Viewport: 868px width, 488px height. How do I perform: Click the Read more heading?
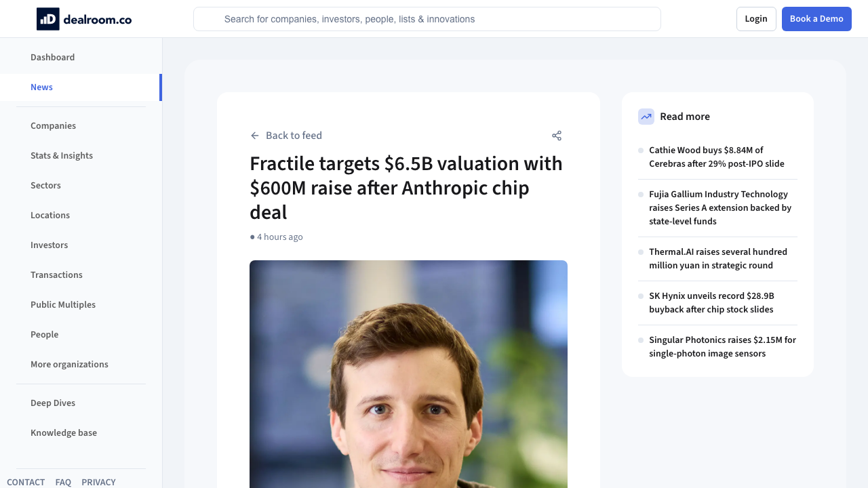685,117
